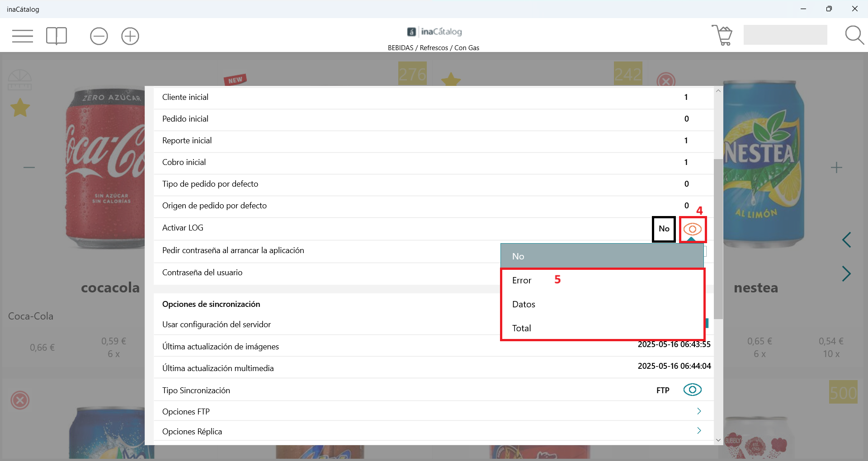Click timestamp 2025-05-16 06:44:04

(x=674, y=366)
